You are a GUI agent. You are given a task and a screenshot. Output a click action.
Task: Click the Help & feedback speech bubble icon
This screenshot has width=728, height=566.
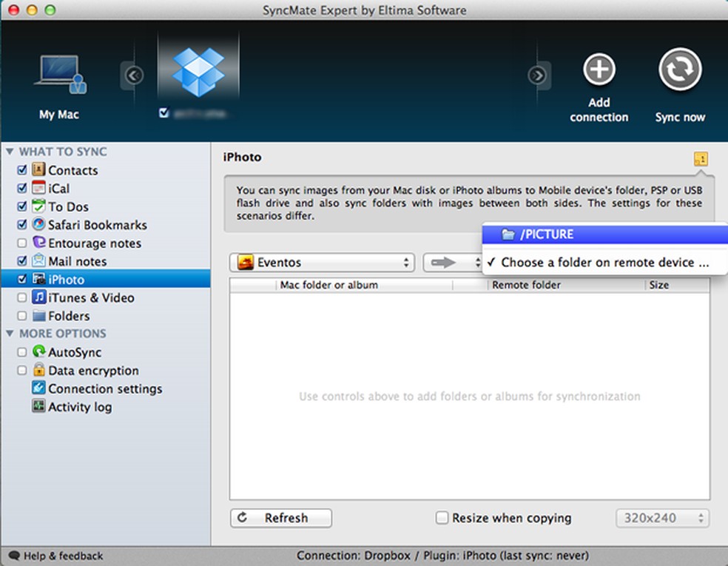click(x=14, y=556)
